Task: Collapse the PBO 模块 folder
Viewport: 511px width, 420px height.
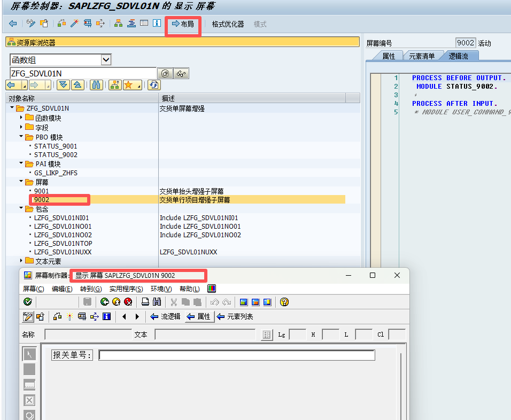Action: point(21,136)
